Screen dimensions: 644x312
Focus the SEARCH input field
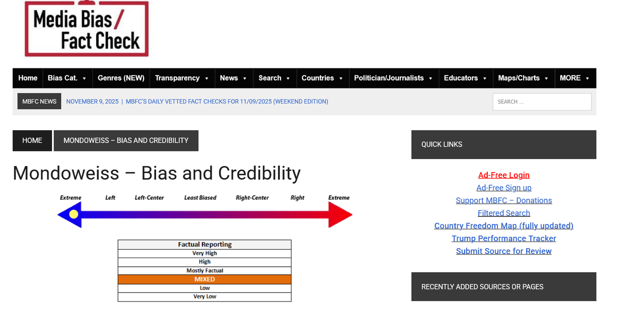(x=542, y=102)
